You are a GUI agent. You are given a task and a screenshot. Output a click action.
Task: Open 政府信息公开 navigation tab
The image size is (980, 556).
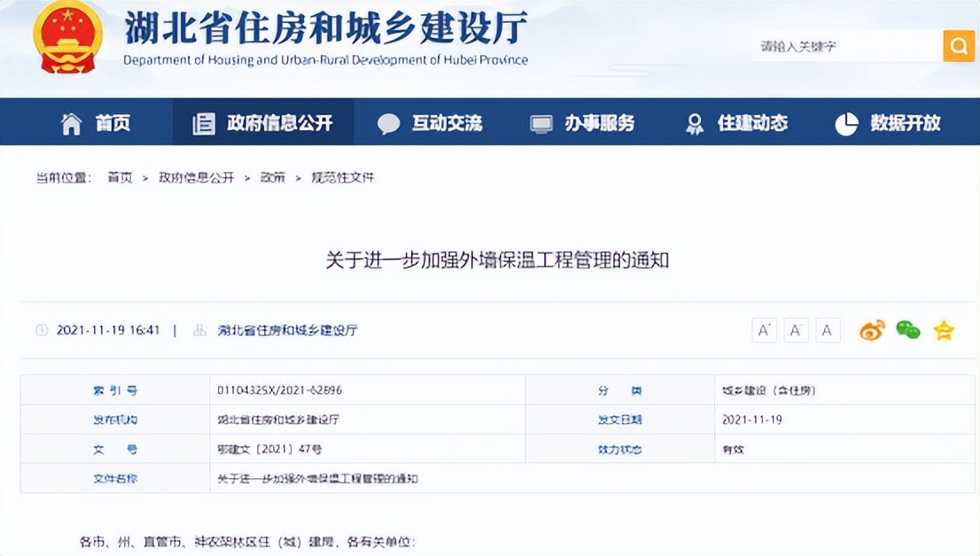pos(263,123)
